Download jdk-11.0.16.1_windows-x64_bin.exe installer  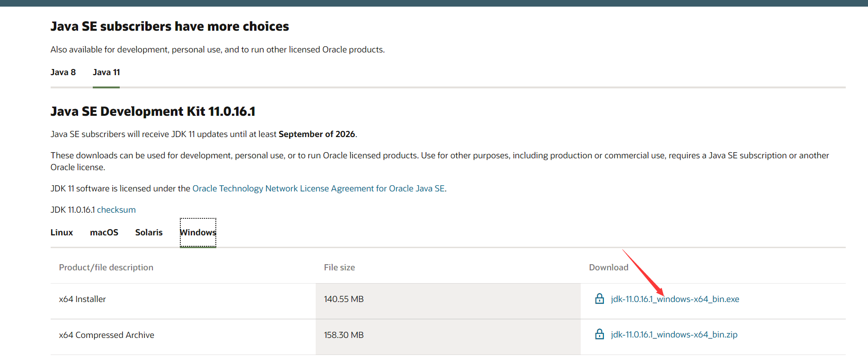[675, 299]
